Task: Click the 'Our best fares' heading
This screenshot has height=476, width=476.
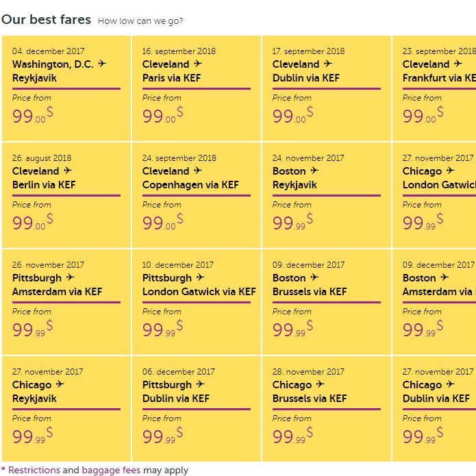Action: pos(46,19)
